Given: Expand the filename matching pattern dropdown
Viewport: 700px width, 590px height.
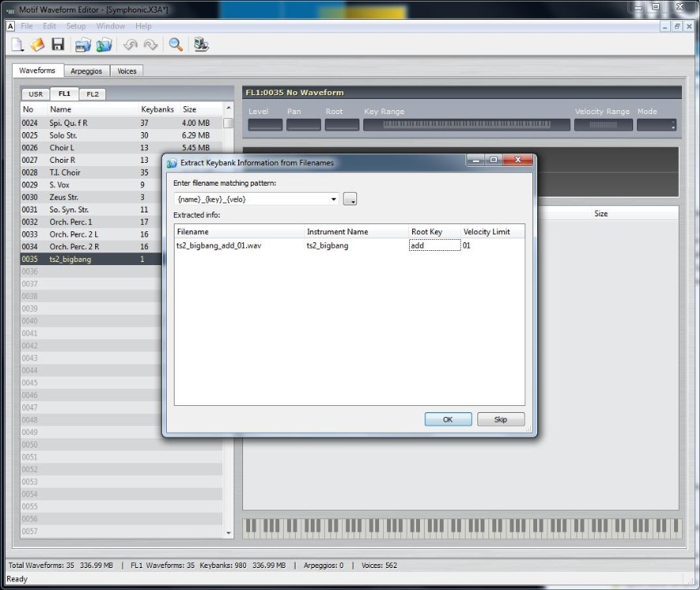Looking at the screenshot, I should click(x=333, y=199).
